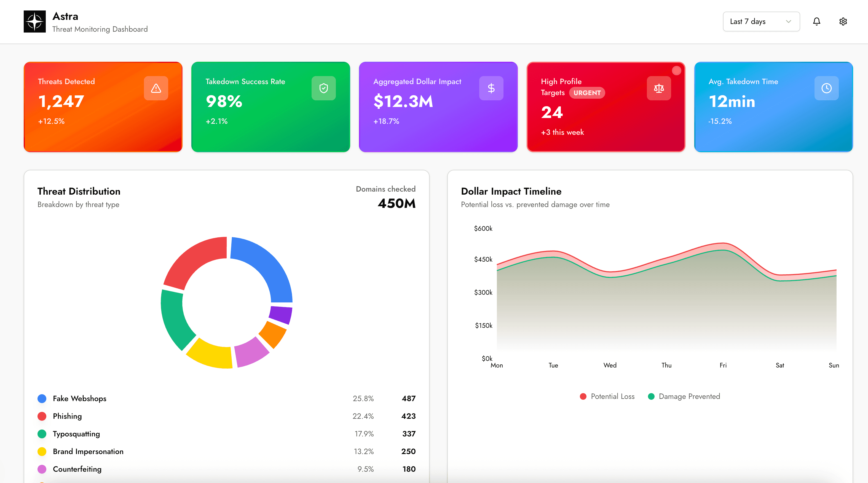Toggle the notification dot on High Profile Targets card
The width and height of the screenshot is (868, 483).
point(676,70)
